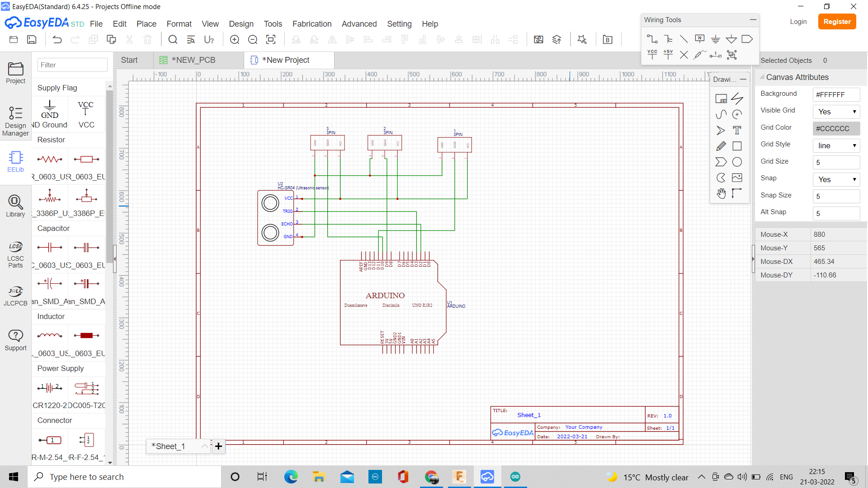Place a VCC net flag
Screen dimensions: 868x488
point(652,54)
